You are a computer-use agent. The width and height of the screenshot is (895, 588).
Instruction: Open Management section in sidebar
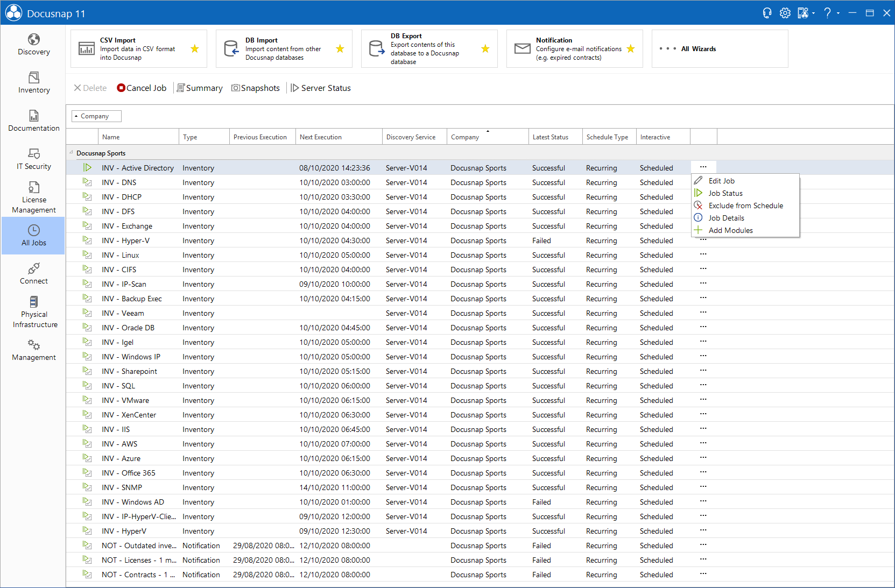click(33, 350)
